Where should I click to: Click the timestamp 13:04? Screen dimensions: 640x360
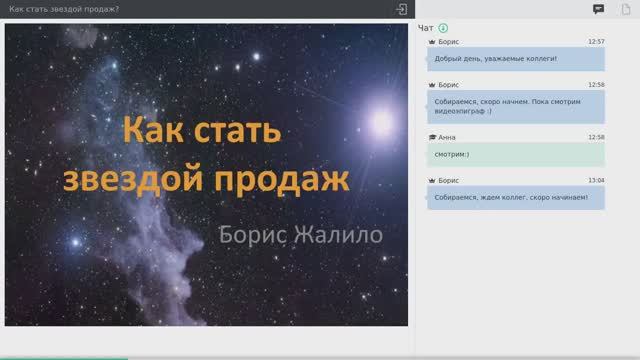[x=596, y=180]
